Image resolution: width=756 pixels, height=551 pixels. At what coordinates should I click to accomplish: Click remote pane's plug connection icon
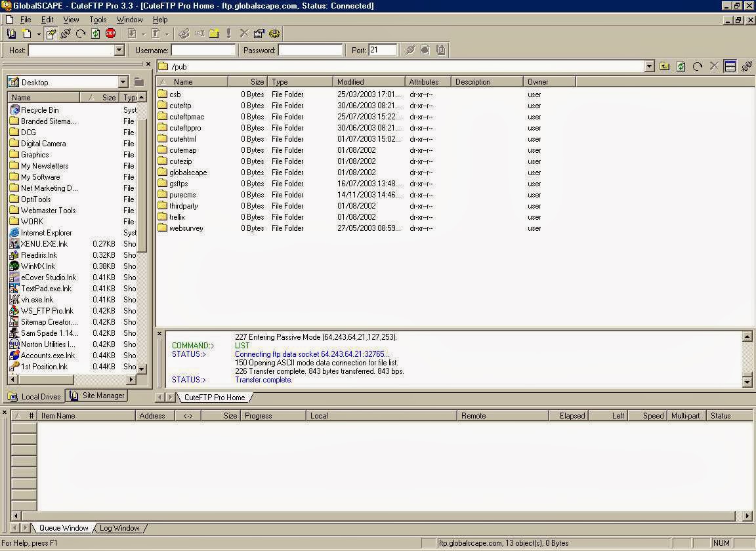pyautogui.click(x=746, y=66)
